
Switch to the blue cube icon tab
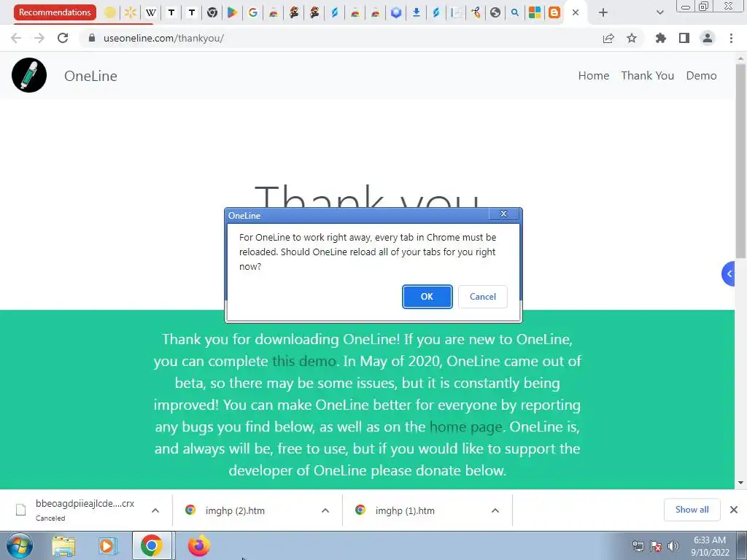click(x=396, y=12)
